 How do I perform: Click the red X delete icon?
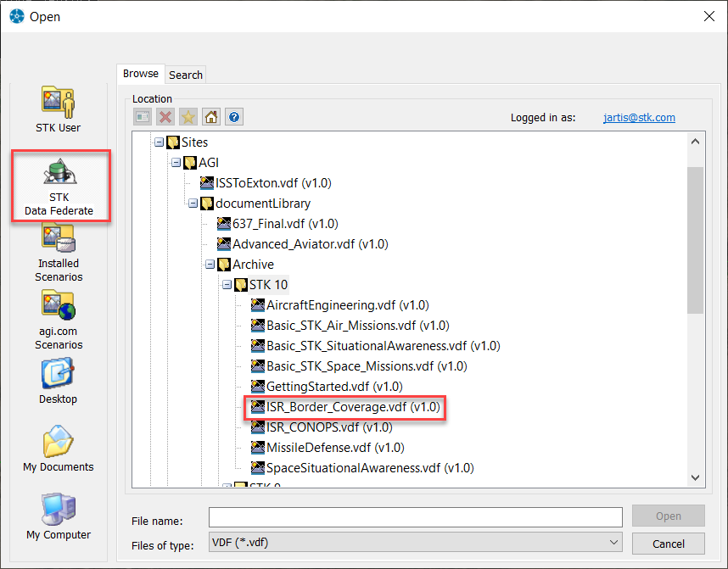pos(165,117)
